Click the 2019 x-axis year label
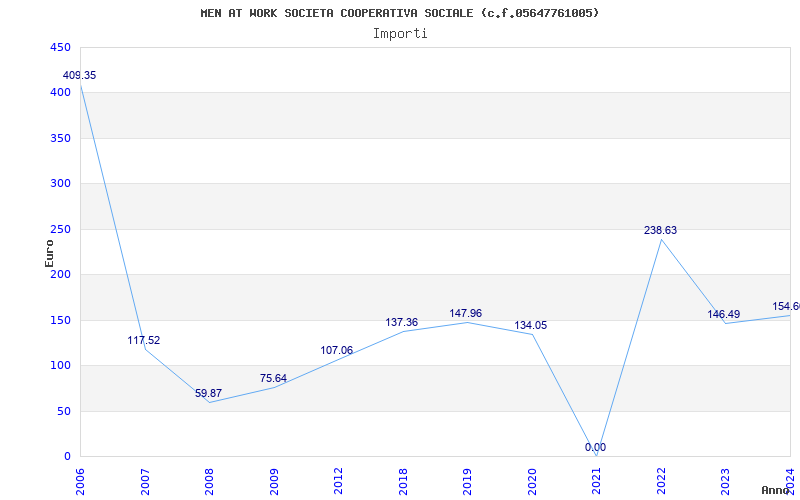This screenshot has width=800, height=500. 467,481
